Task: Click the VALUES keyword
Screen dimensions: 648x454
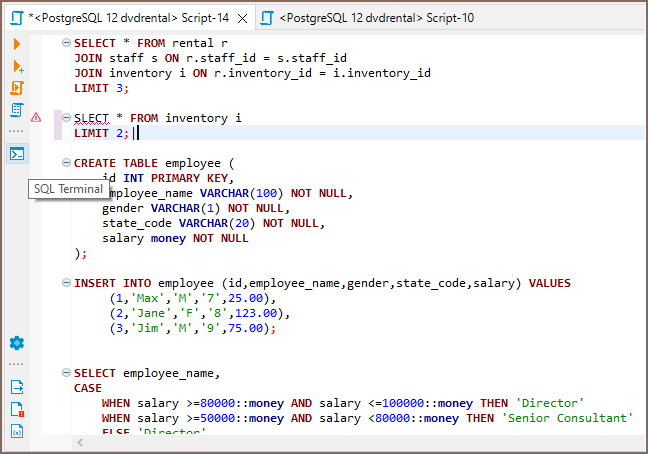Action: tap(549, 283)
